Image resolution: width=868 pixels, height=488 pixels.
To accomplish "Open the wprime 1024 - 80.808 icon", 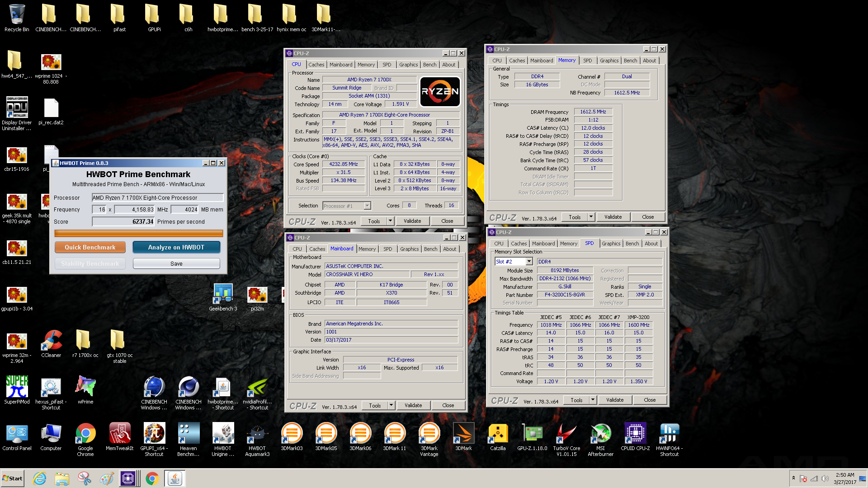I will (51, 69).
